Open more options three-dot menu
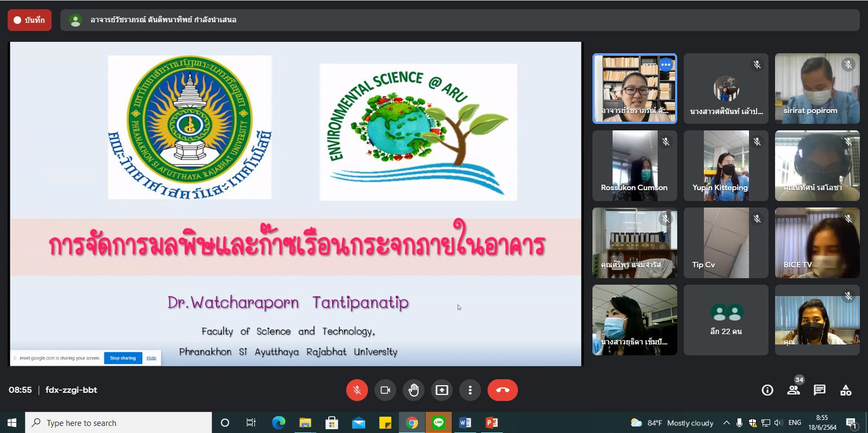The height and width of the screenshot is (433, 868). 470,390
